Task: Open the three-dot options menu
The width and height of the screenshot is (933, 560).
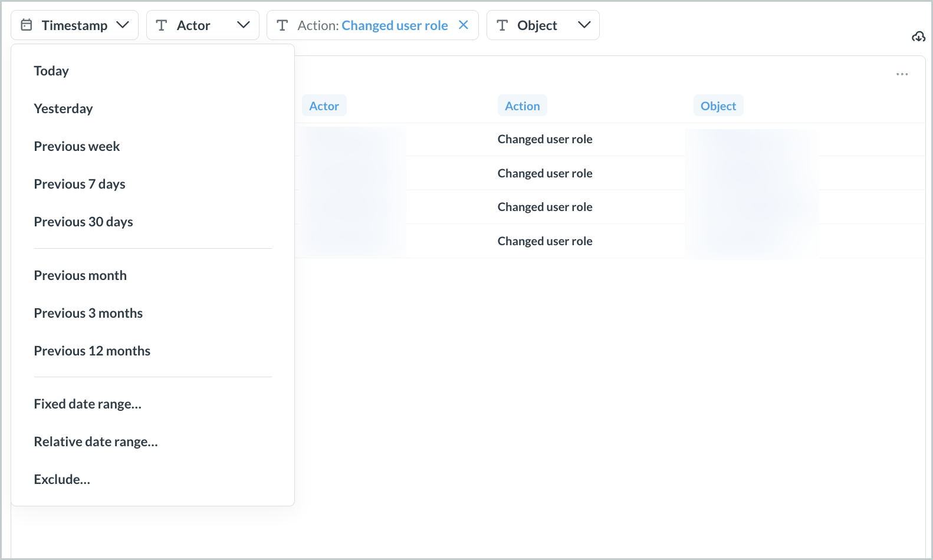Action: [902, 74]
